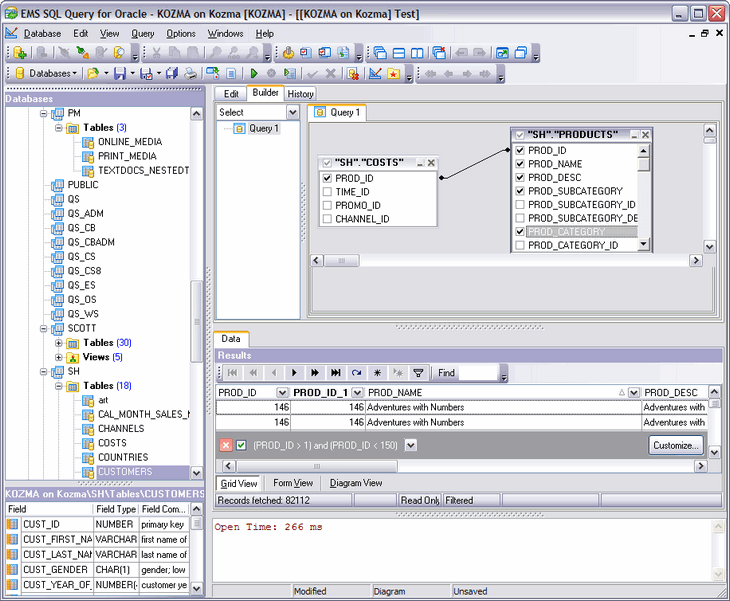The height and width of the screenshot is (601, 730).
Task: Click the Register Database icon
Action: (x=20, y=53)
